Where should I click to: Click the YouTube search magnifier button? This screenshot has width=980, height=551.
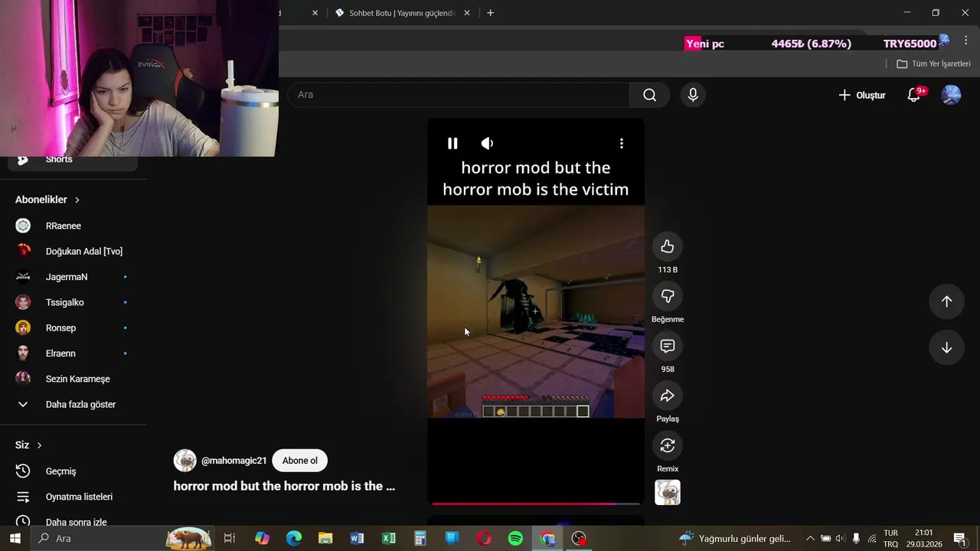pyautogui.click(x=649, y=95)
